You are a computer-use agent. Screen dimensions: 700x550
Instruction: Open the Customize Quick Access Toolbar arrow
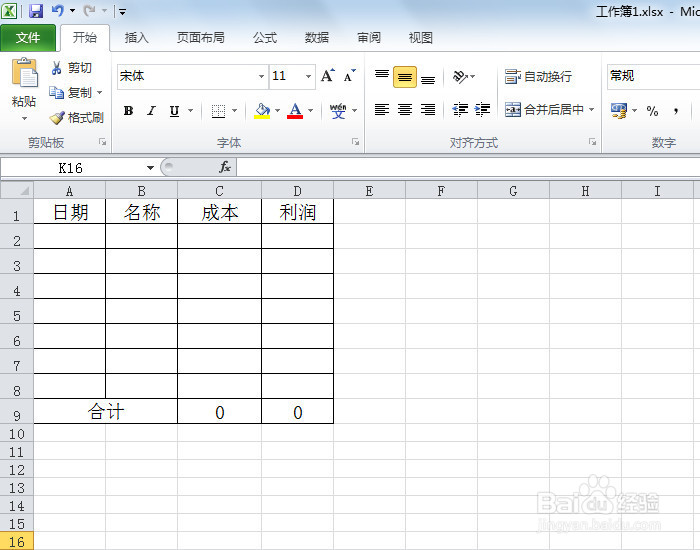coord(122,12)
